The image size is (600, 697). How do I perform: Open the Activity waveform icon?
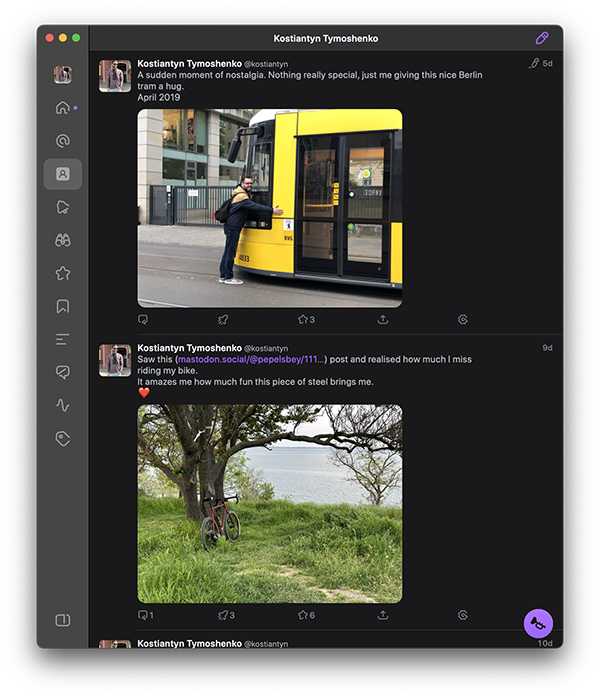click(63, 405)
